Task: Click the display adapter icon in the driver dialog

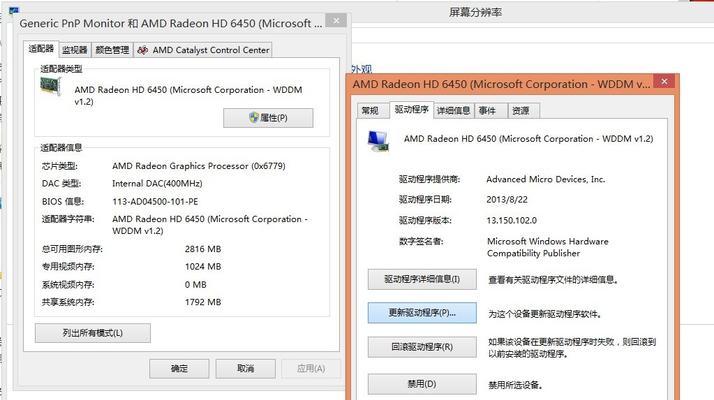Action: (378, 141)
